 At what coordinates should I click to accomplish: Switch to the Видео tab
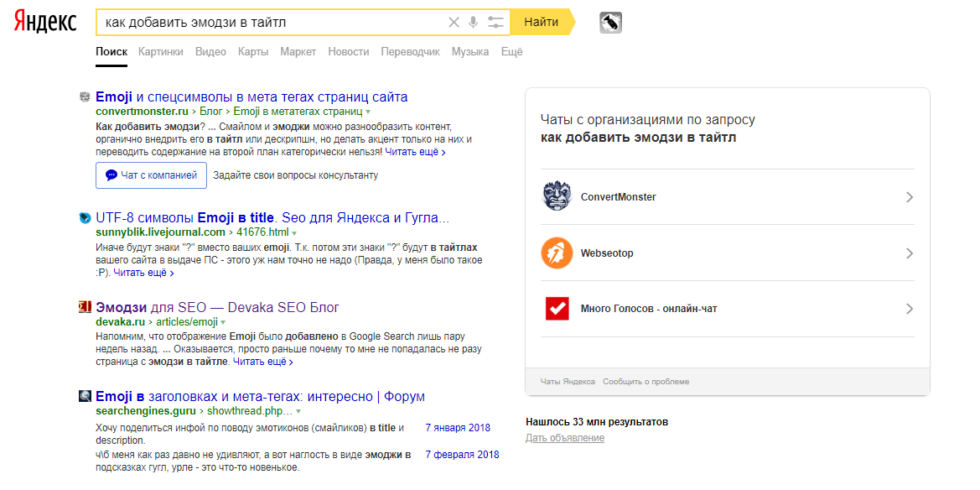tap(210, 52)
